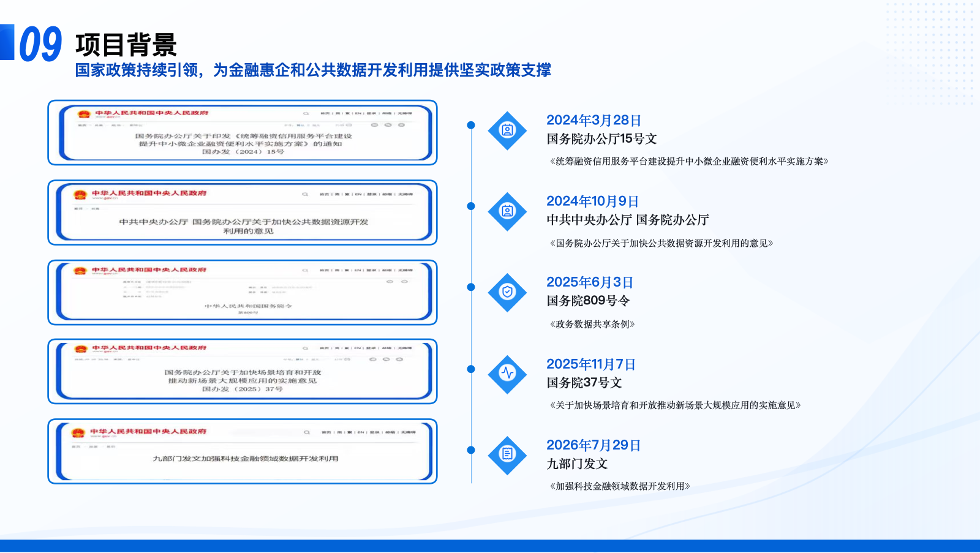
Task: Click the heading 中共中央办公厅 国务院办公厅
Action: point(628,219)
